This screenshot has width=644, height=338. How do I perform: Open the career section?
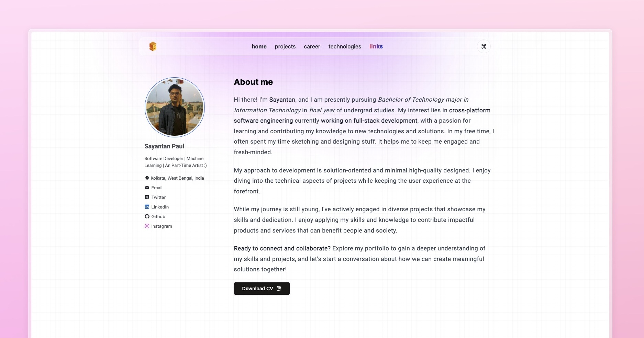pyautogui.click(x=312, y=46)
